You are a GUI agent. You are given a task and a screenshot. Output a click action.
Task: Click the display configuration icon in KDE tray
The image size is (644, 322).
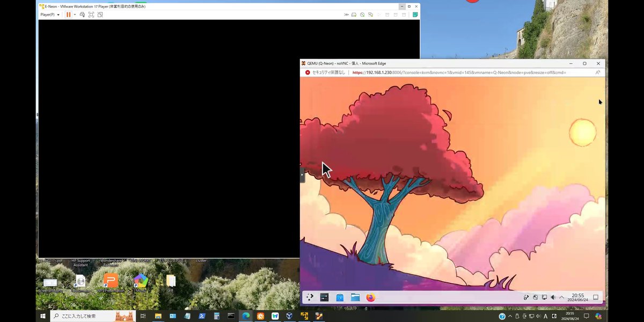pyautogui.click(x=544, y=297)
